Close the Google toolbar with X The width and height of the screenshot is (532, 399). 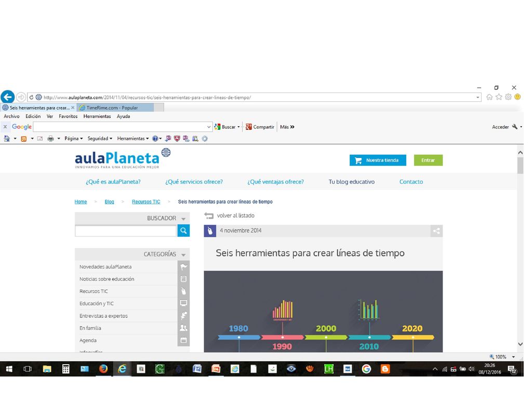pos(5,127)
